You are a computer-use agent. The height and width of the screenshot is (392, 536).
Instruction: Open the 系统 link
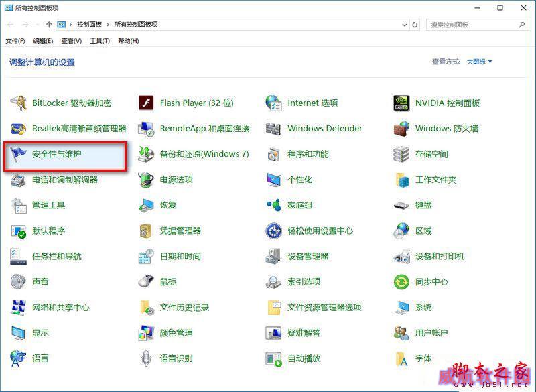pos(423,308)
